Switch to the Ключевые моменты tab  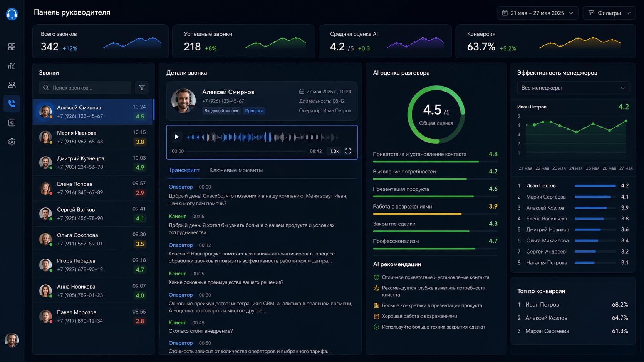coord(236,170)
